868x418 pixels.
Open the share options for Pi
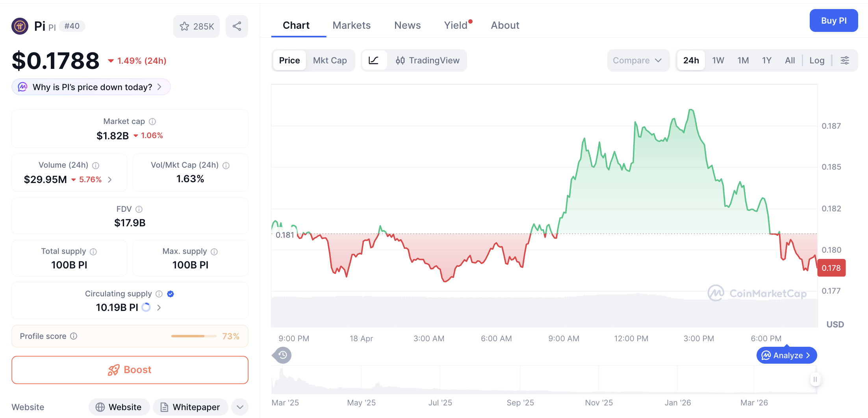237,26
